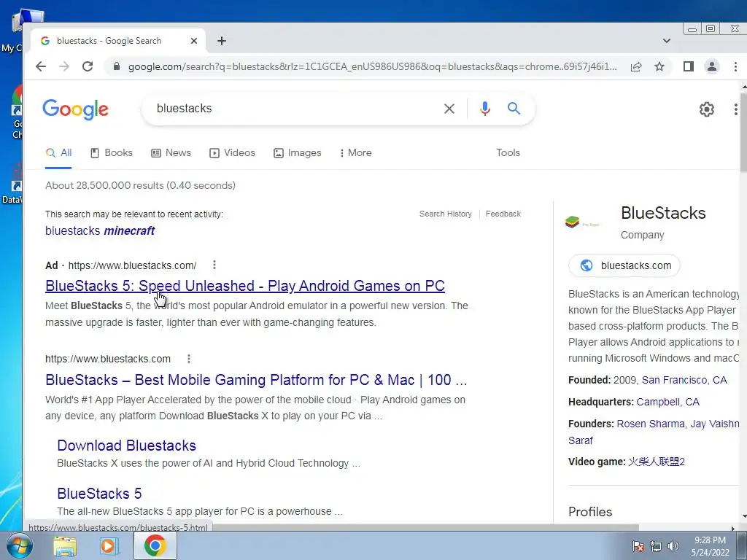The height and width of the screenshot is (560, 747).
Task: Open the Search History link
Action: pyautogui.click(x=446, y=214)
